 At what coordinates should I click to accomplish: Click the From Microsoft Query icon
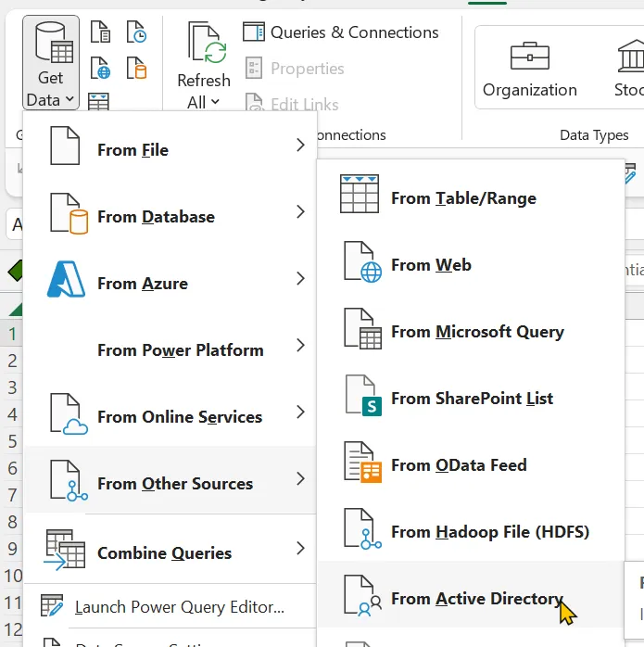[x=362, y=328]
